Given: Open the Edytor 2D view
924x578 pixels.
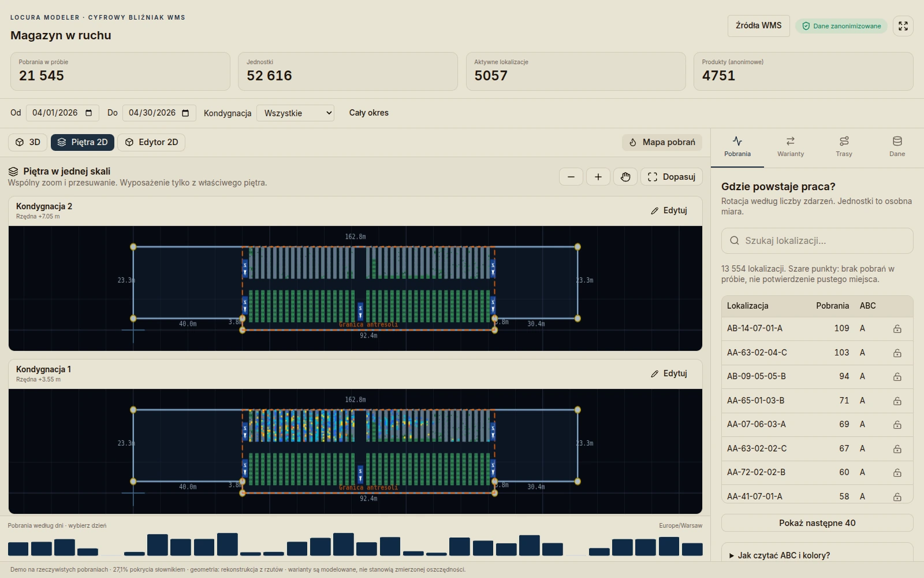Looking at the screenshot, I should (151, 142).
